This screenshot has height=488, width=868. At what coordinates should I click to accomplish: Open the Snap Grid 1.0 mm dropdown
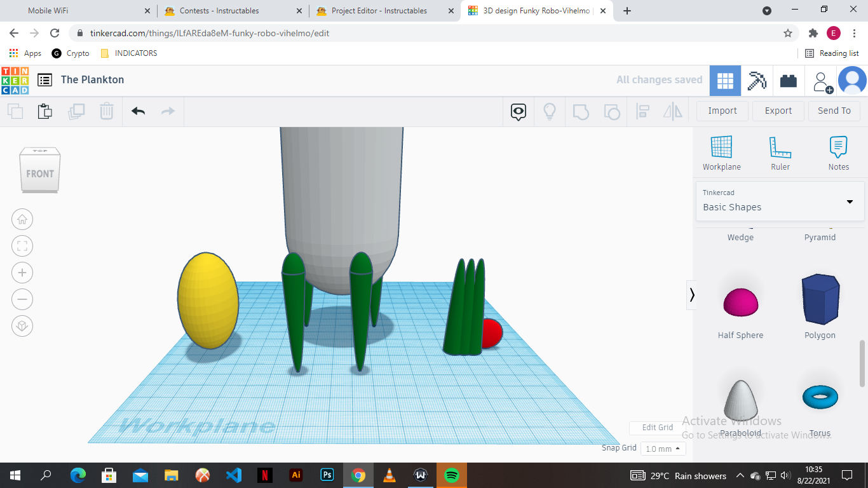[663, 449]
